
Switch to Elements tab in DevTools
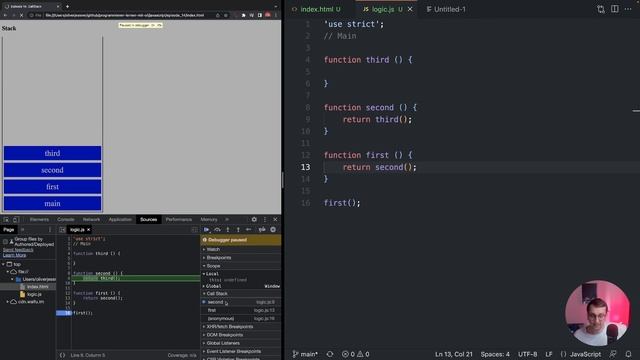tap(39, 220)
